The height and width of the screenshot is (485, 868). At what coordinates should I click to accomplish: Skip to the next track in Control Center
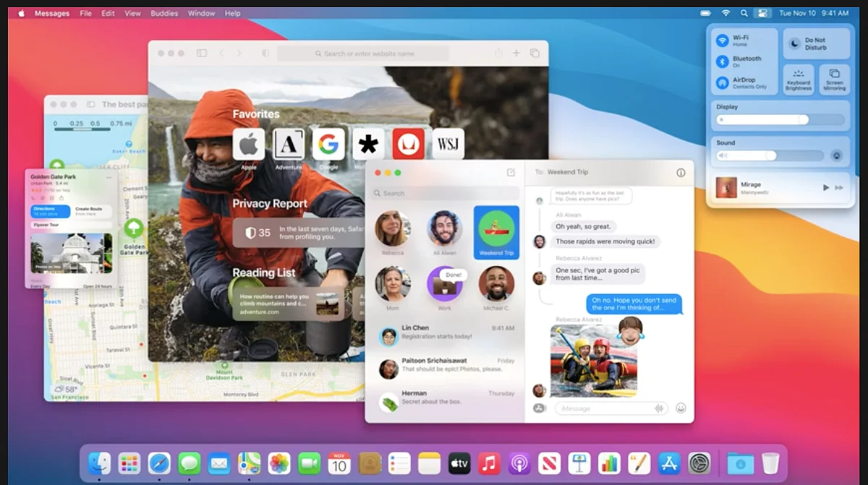pos(839,188)
